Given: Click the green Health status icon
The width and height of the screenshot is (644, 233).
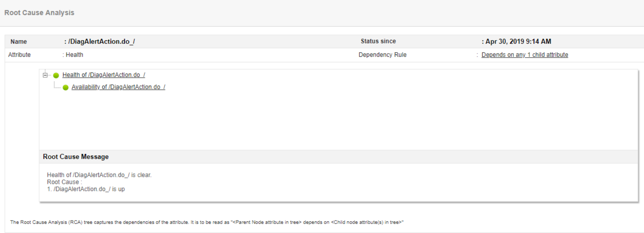Looking at the screenshot, I should tap(56, 75).
